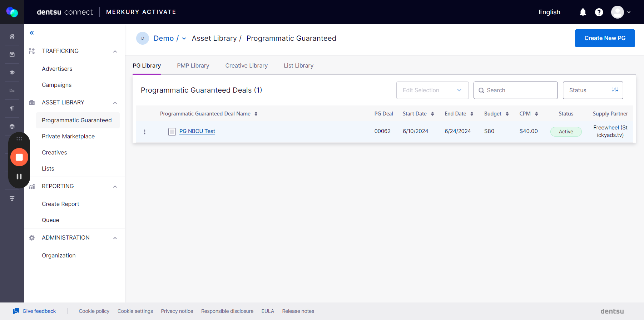Focus the Search input field
Viewport: 644px width, 320px height.
click(515, 90)
